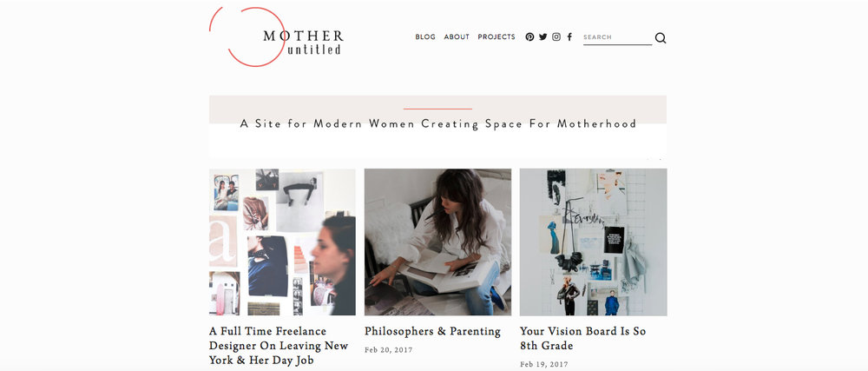Open the Facebook social icon
The height and width of the screenshot is (371, 868).
coord(569,37)
